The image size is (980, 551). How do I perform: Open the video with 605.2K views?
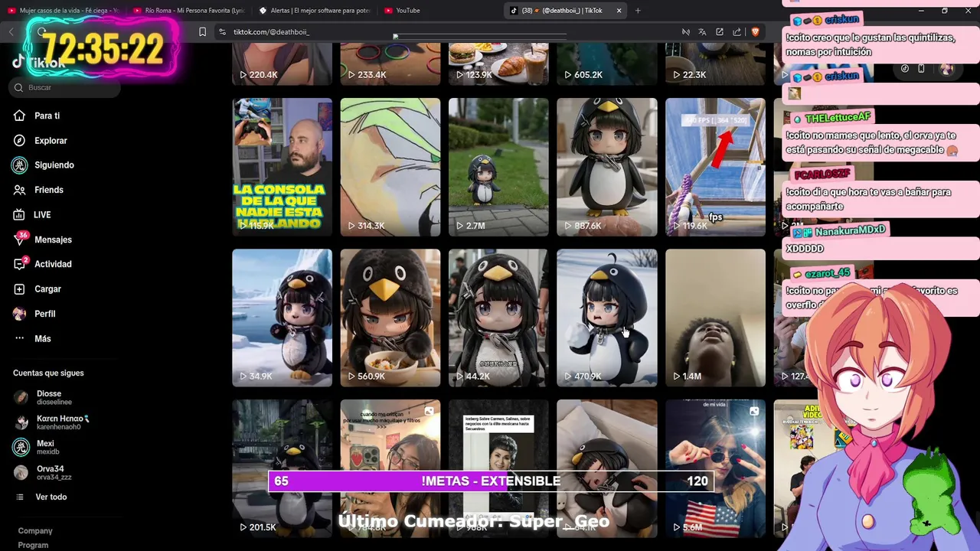click(x=607, y=64)
